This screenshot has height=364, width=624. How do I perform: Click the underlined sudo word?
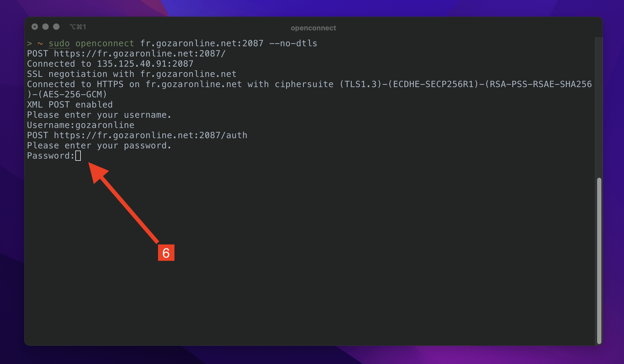coord(59,43)
